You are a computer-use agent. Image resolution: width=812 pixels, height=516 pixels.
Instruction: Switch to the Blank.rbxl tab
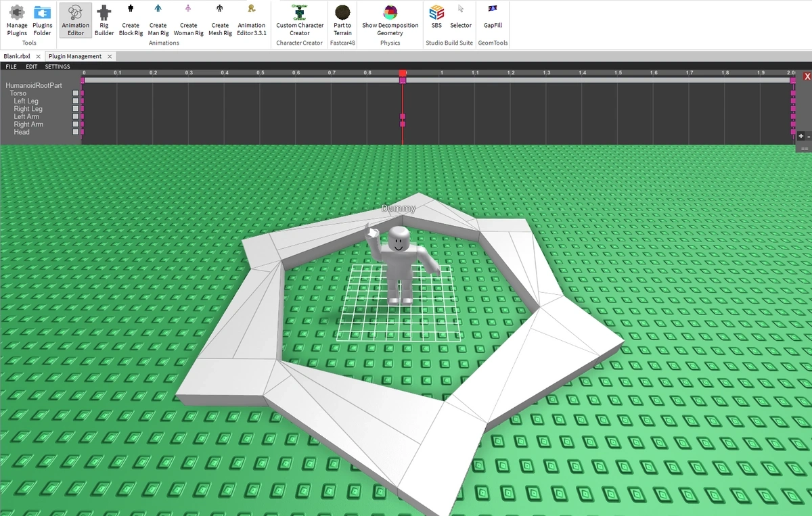[x=17, y=57]
